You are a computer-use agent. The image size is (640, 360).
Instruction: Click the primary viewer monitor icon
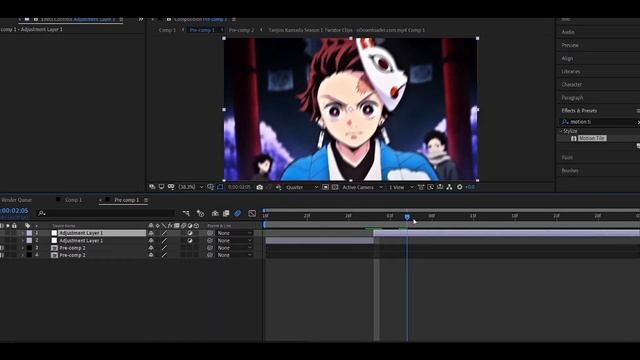162,187
